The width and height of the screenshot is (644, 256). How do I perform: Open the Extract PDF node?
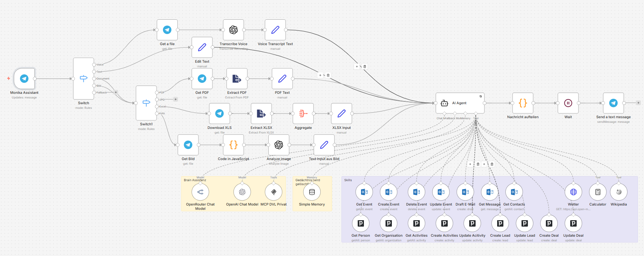(237, 79)
